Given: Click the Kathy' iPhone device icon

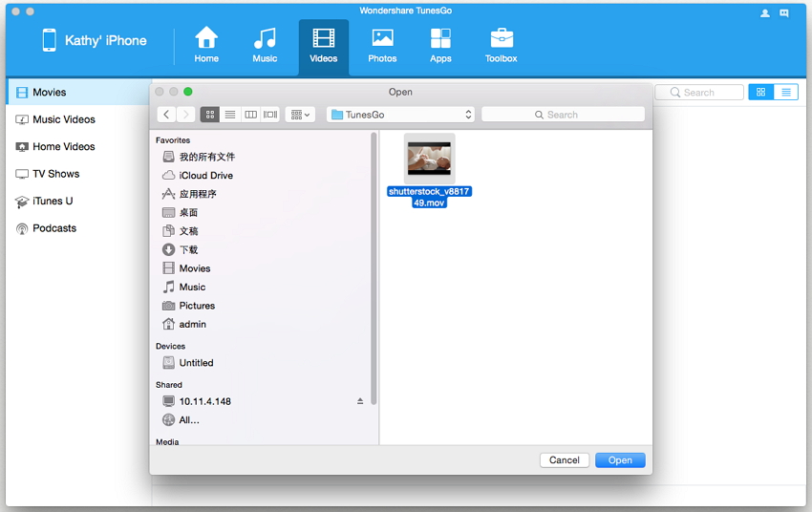Looking at the screenshot, I should [49, 40].
